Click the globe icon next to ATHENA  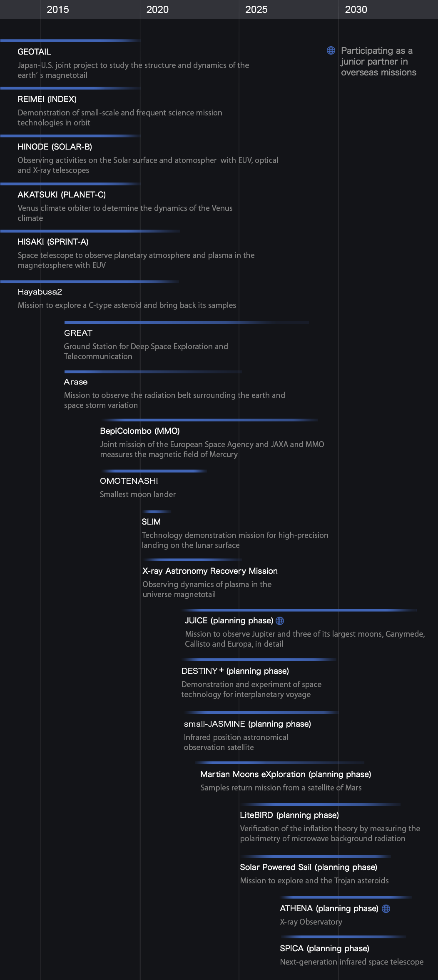click(386, 909)
